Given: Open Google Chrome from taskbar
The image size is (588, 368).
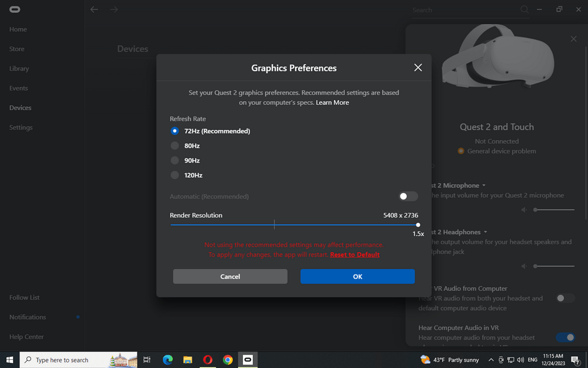Looking at the screenshot, I should [x=228, y=360].
